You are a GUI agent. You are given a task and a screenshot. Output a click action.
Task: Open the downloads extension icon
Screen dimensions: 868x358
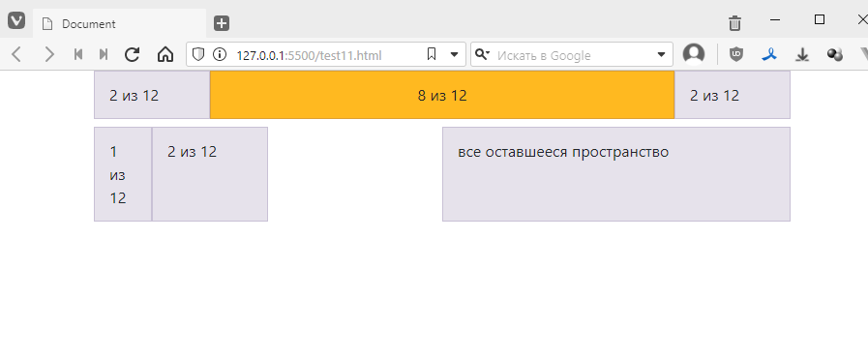pos(802,54)
